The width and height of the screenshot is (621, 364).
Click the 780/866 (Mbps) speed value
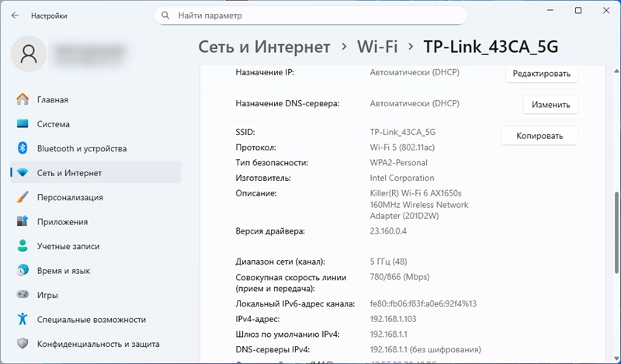pyautogui.click(x=400, y=277)
